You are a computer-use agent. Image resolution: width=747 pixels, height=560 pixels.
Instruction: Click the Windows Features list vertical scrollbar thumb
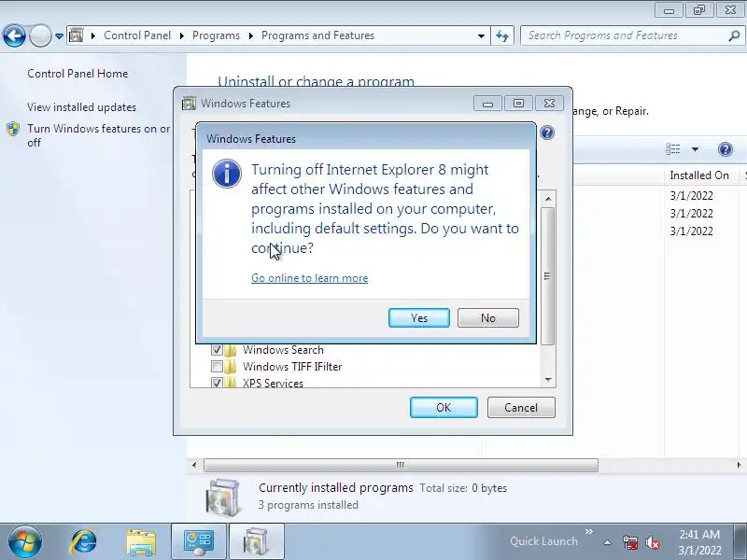tap(548, 275)
